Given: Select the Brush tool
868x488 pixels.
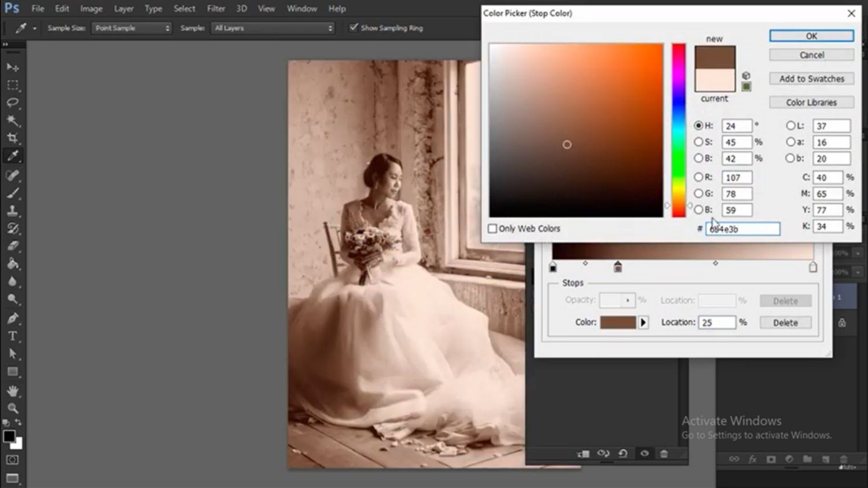Looking at the screenshot, I should pos(13,193).
